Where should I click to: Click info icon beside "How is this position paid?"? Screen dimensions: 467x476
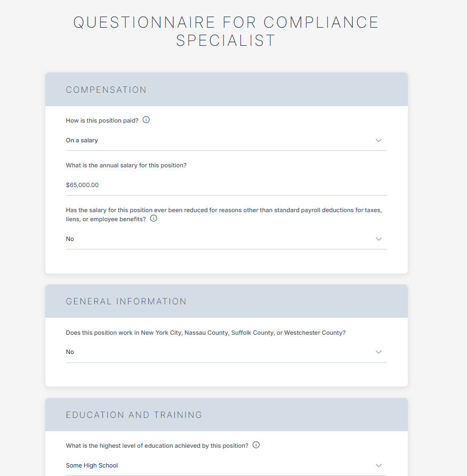click(x=146, y=120)
